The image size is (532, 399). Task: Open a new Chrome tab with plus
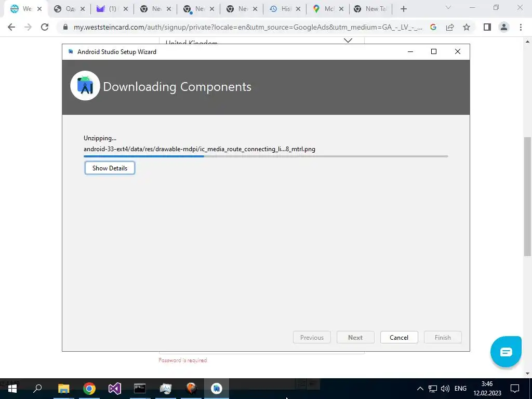pyautogui.click(x=403, y=9)
